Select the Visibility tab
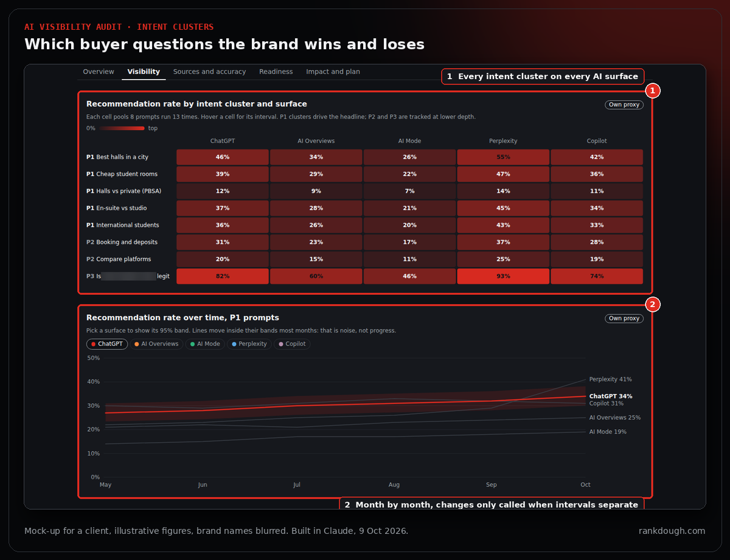Screen dimensions: 730x560 coord(143,72)
